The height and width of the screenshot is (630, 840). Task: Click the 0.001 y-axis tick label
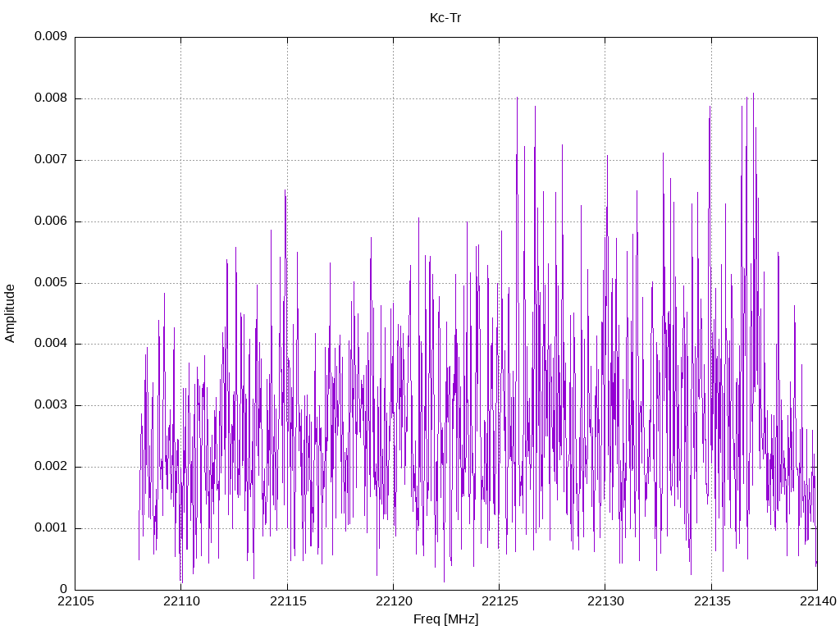[x=50, y=528]
